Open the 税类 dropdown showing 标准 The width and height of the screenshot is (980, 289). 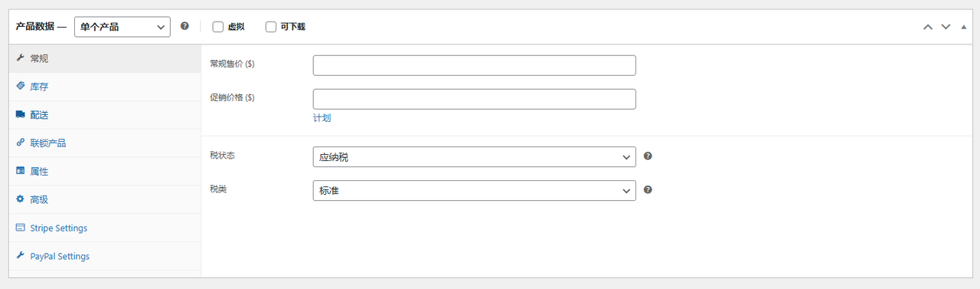coord(474,190)
